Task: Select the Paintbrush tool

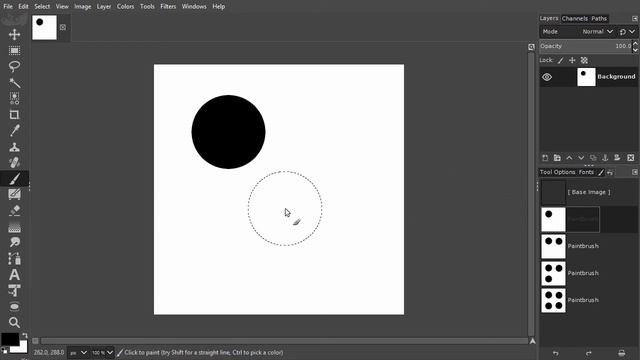Action: 14,179
